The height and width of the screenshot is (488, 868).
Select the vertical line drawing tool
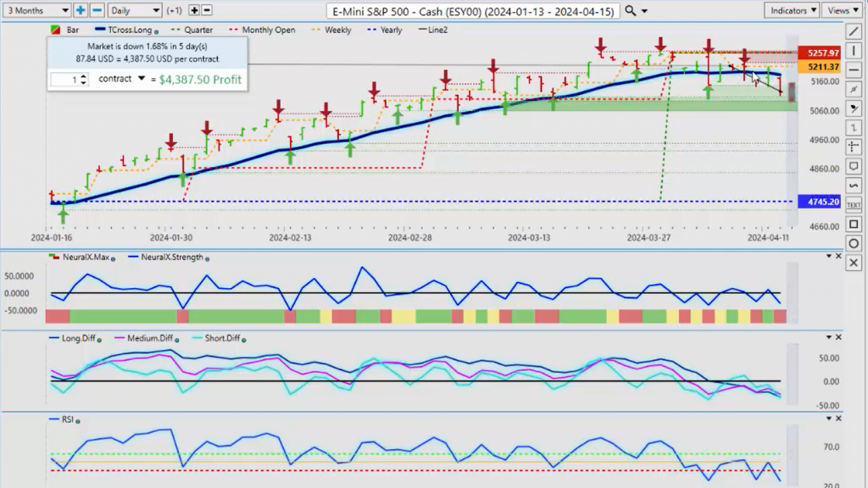point(854,51)
